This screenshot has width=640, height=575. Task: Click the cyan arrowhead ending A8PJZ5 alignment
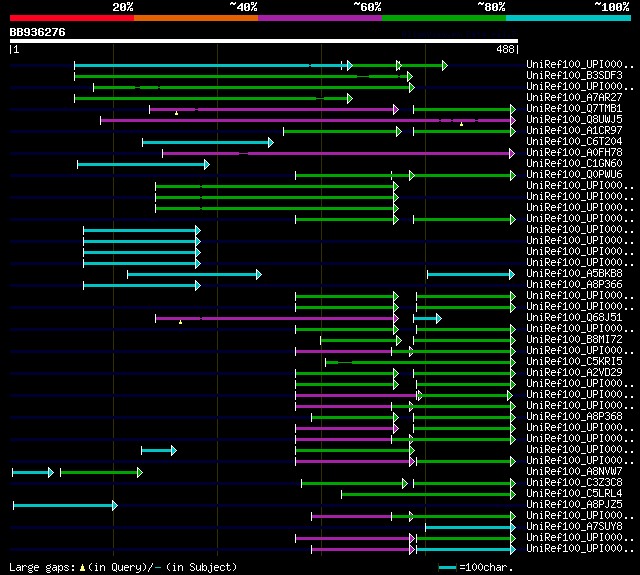click(x=115, y=506)
